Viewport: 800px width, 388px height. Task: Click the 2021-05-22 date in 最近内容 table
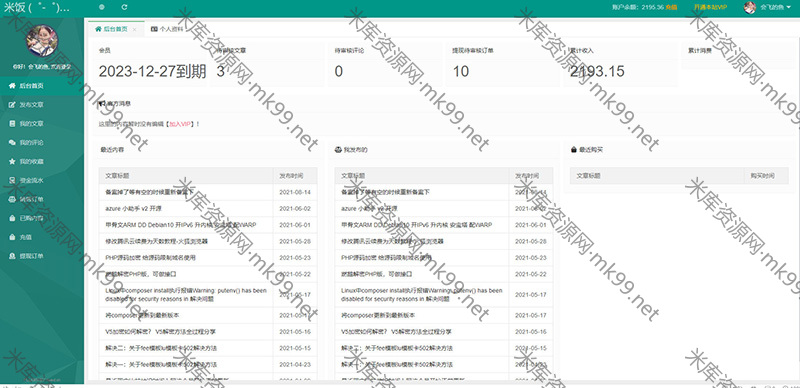pos(295,274)
